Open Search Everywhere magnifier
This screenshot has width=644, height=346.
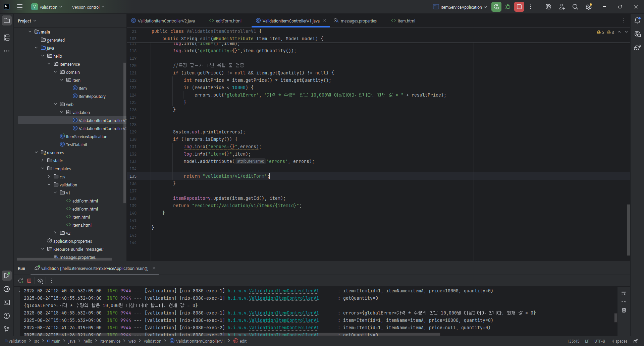tap(575, 7)
